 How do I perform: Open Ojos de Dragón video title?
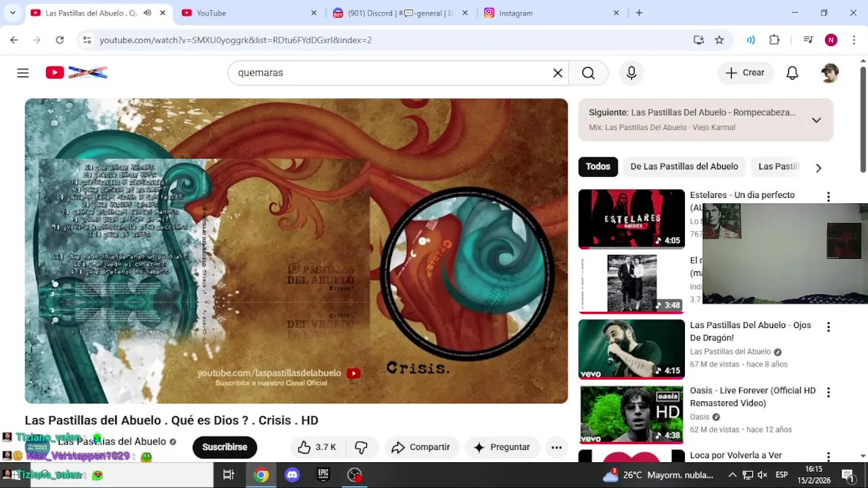[x=750, y=331]
